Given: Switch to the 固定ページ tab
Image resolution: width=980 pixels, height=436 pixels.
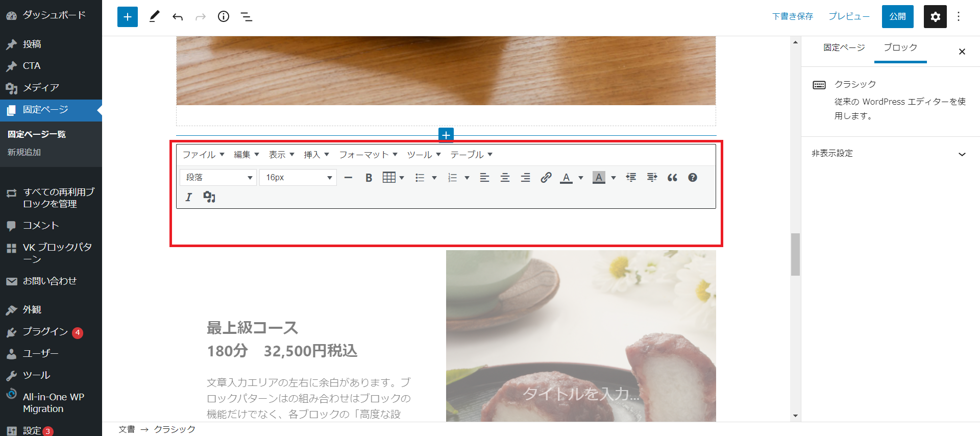Looking at the screenshot, I should click(x=844, y=47).
